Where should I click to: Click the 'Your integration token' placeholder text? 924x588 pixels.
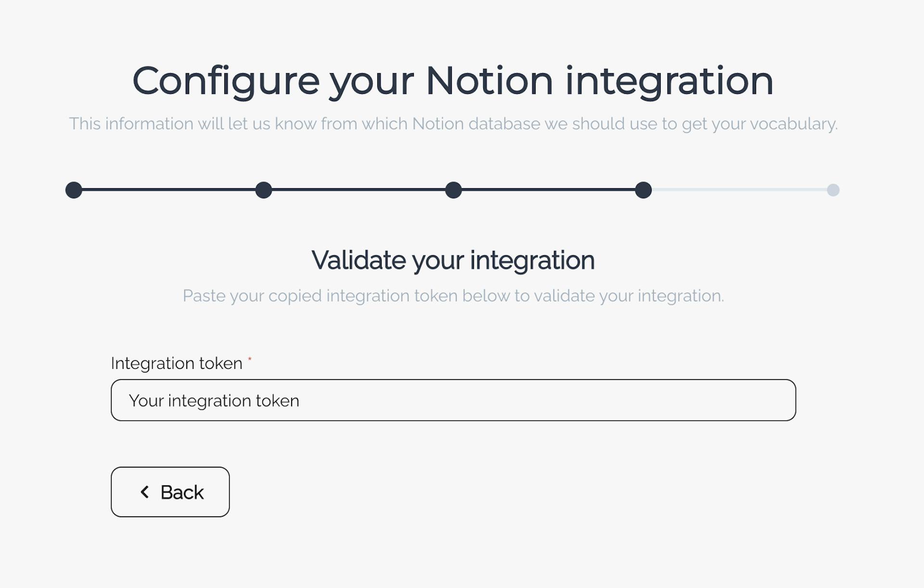click(214, 401)
